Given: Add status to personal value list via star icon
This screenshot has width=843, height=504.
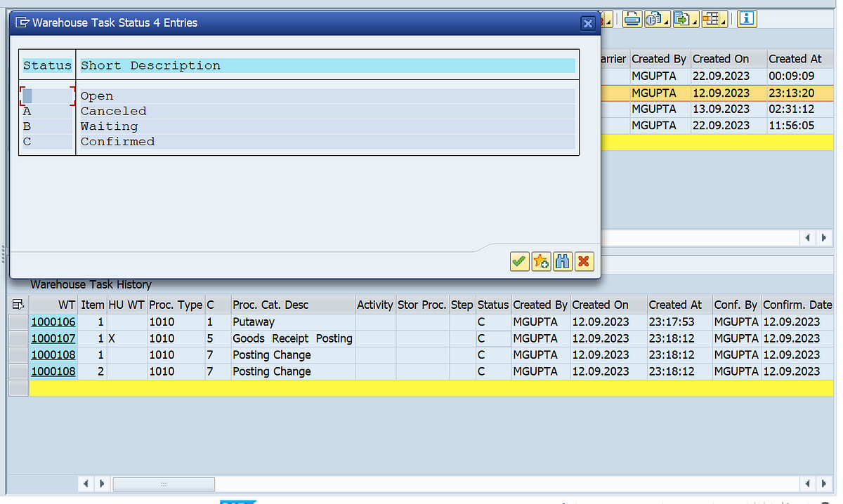Looking at the screenshot, I should pos(541,261).
